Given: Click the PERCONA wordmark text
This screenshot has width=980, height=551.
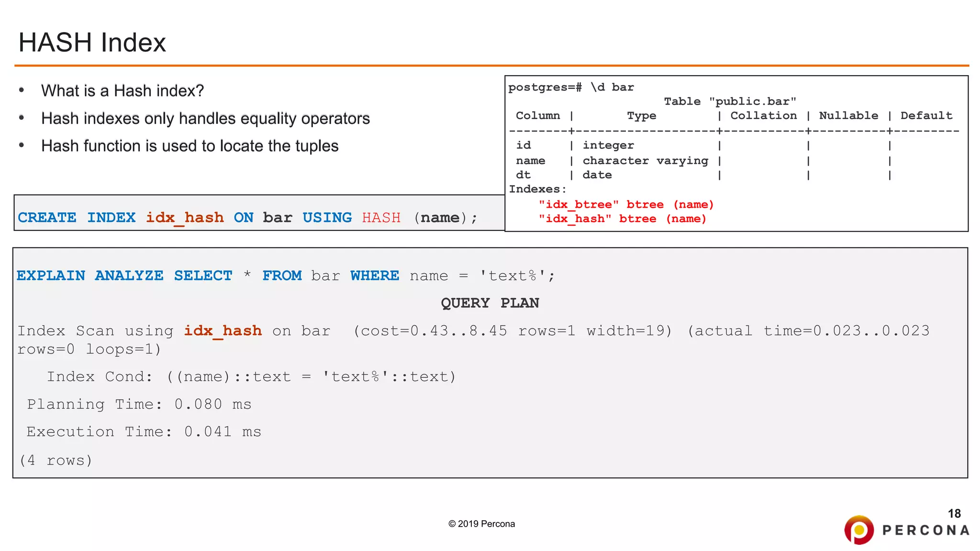Looking at the screenshot, I should pos(926,530).
